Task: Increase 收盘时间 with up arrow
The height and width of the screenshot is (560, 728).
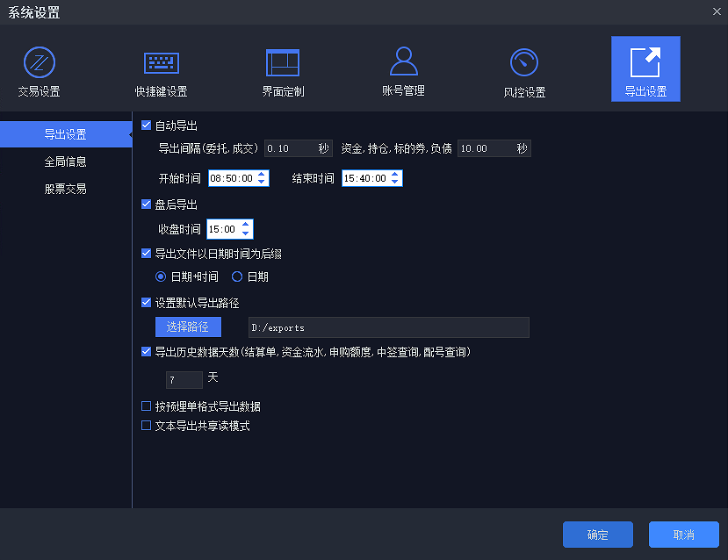Action: pyautogui.click(x=246, y=225)
